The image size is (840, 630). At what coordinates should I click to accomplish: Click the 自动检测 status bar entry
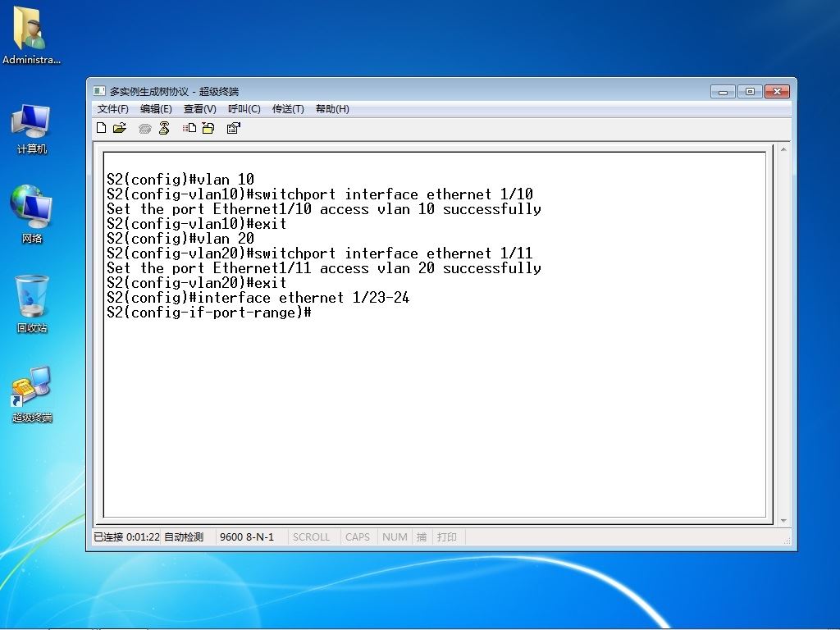pyautogui.click(x=184, y=536)
